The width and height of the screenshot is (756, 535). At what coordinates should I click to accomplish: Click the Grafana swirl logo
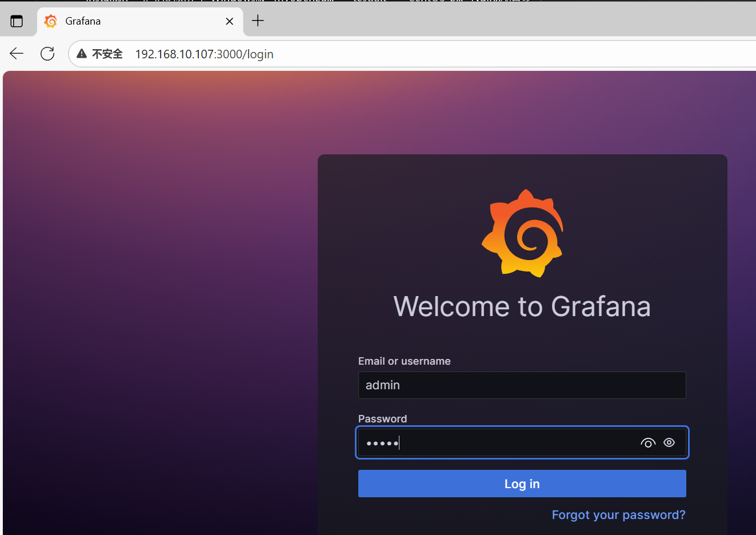click(x=522, y=233)
